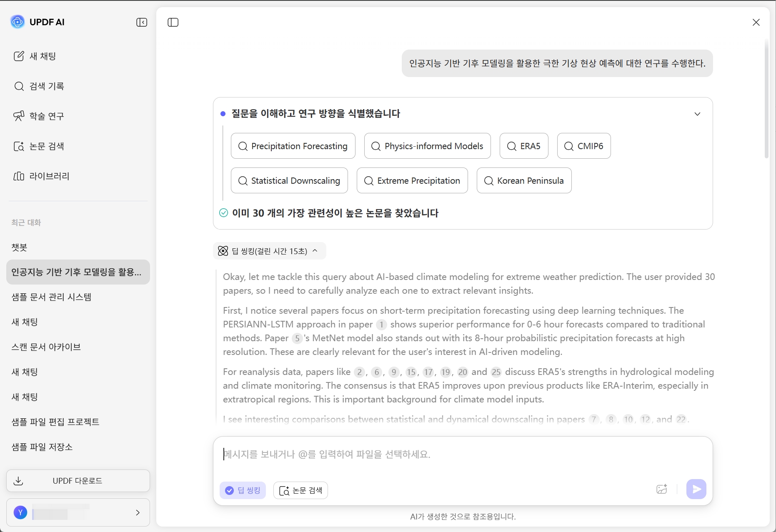Screen dimensions: 776x532
Task: Expand the user profile with the arrow
Action: coord(138,512)
